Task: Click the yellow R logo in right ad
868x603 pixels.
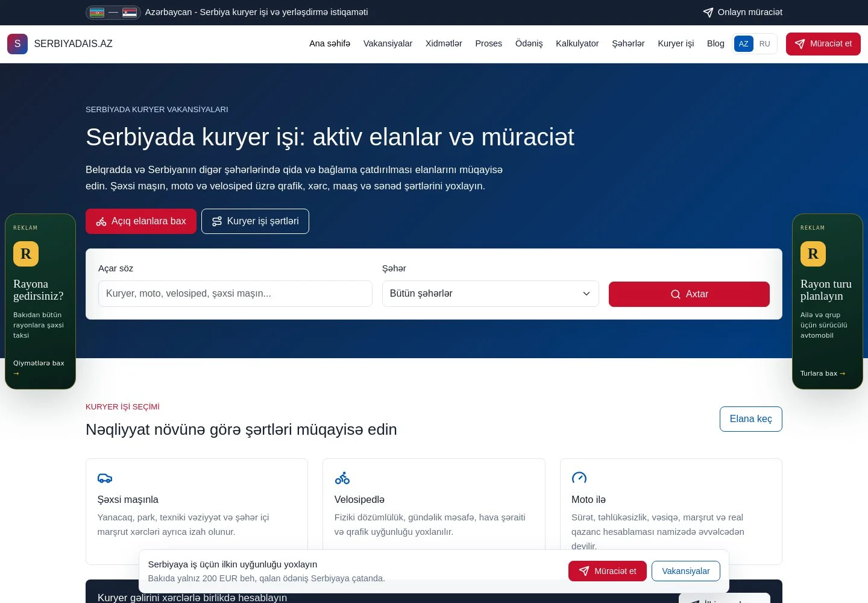Action: click(x=813, y=254)
